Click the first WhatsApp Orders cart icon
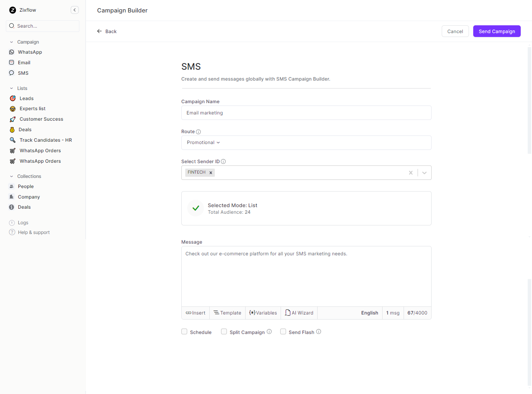532x394 pixels. pos(12,151)
